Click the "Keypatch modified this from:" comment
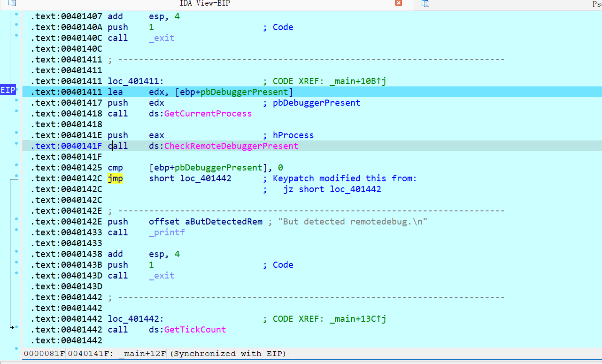Screen dimensions: 602x364 (345, 178)
